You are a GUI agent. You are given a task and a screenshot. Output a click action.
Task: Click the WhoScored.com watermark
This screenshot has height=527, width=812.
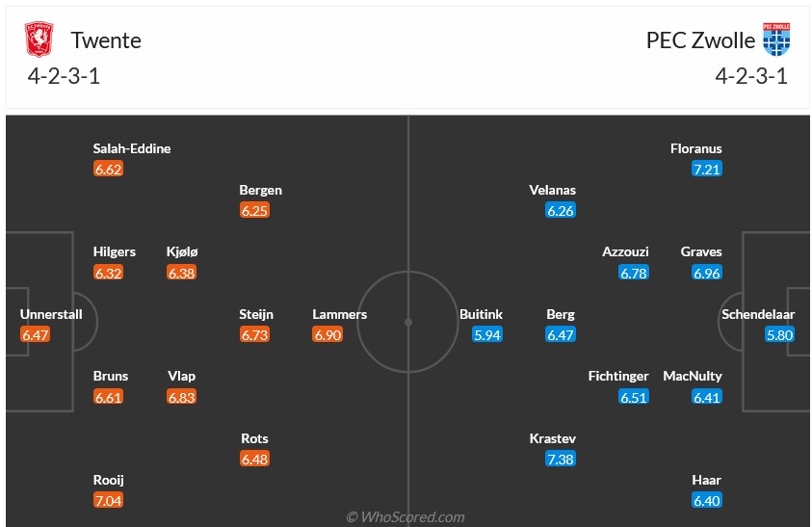[x=406, y=517]
